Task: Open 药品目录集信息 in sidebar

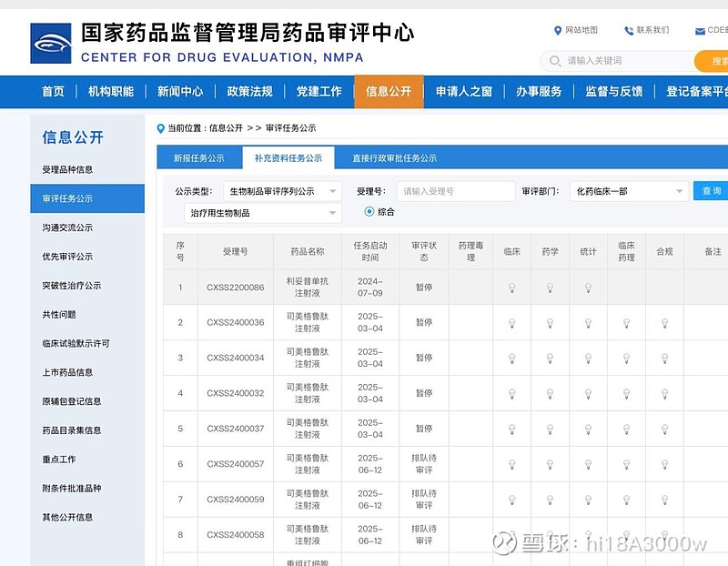Action: [x=72, y=430]
